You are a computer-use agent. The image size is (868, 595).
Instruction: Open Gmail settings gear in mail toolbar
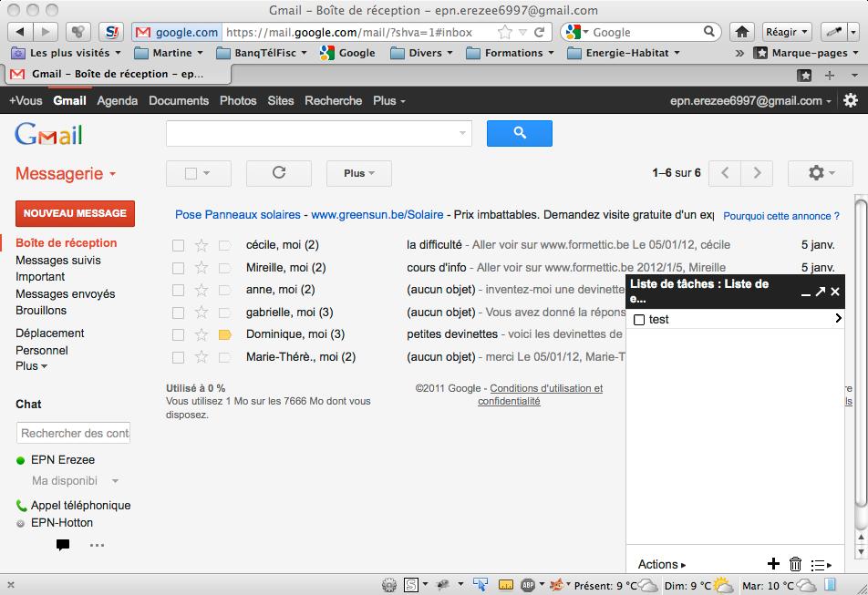tap(820, 173)
